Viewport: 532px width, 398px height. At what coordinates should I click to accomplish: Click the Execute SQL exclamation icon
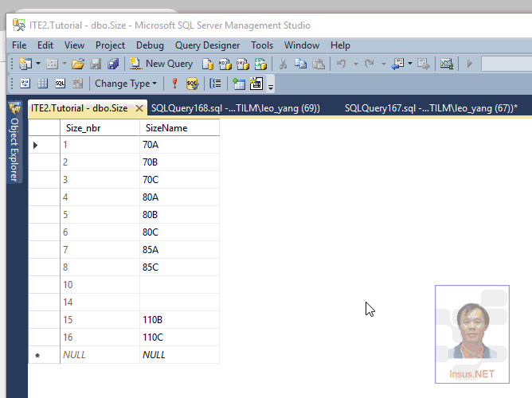pyautogui.click(x=174, y=84)
